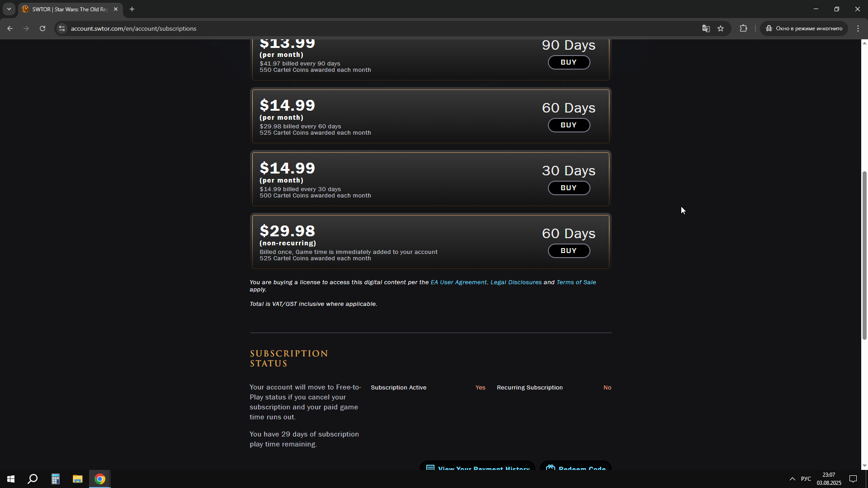
Task: Click View Your Payment History button
Action: point(477,466)
